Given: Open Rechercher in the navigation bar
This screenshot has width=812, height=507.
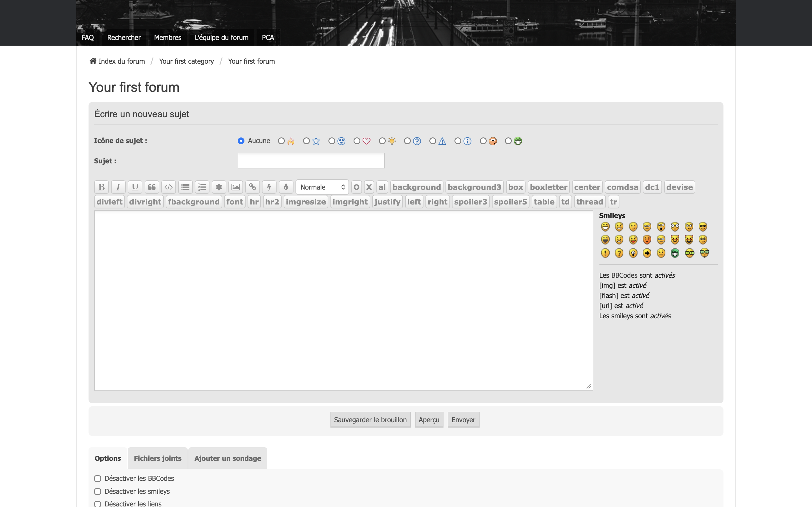Looking at the screenshot, I should (x=123, y=37).
